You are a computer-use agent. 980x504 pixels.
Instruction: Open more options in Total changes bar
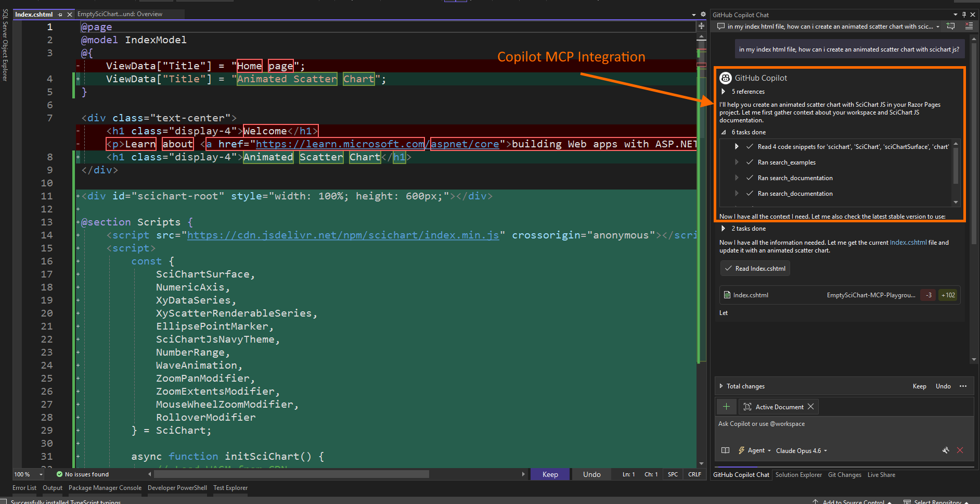point(963,386)
